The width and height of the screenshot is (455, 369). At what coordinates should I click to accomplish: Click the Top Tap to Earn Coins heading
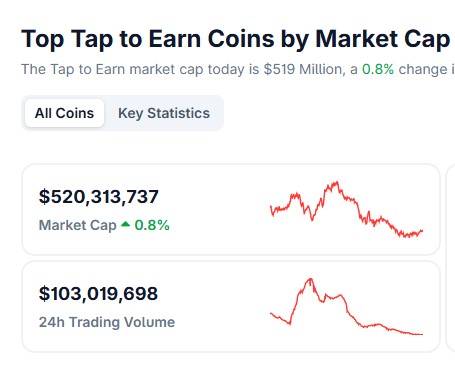236,39
